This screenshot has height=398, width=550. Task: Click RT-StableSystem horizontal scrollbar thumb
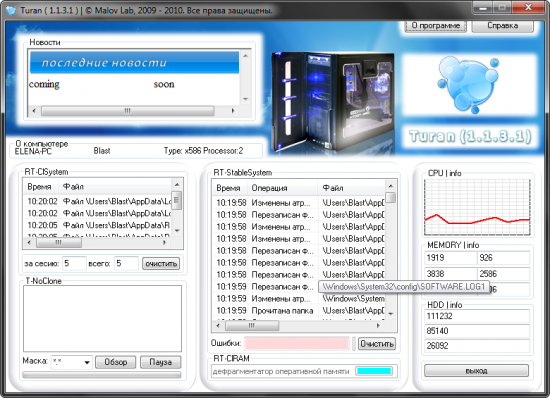coord(251,326)
